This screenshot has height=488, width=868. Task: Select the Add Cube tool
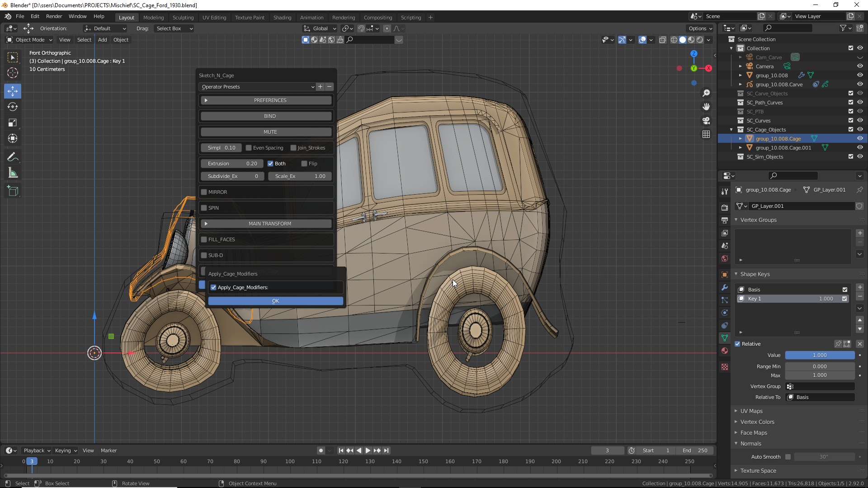coord(13,191)
